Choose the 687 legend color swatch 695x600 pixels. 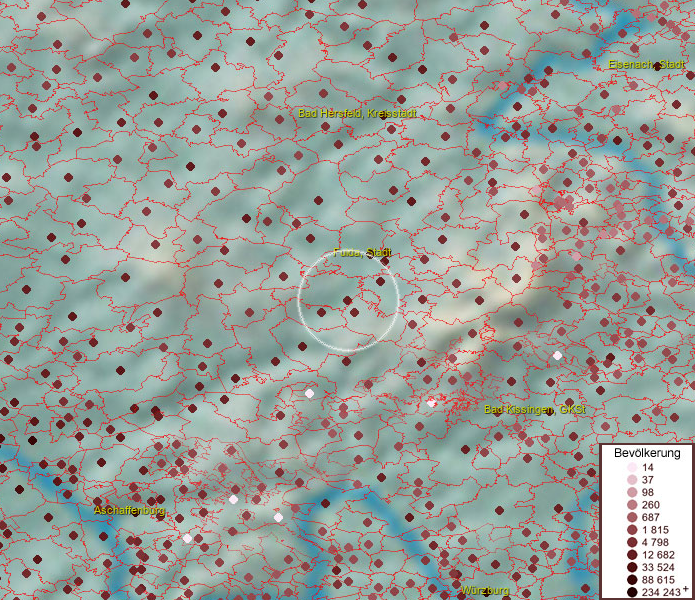point(632,517)
